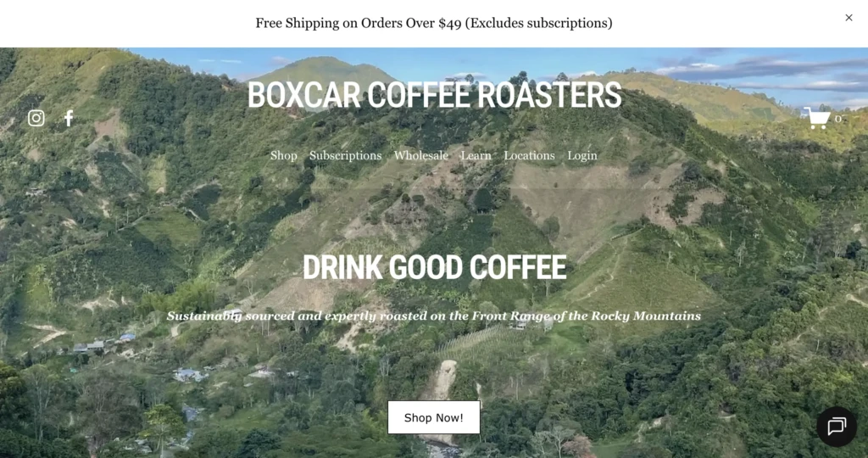This screenshot has height=458, width=868.
Task: Click the Boxcar Coffee Roasters site title
Action: point(434,95)
